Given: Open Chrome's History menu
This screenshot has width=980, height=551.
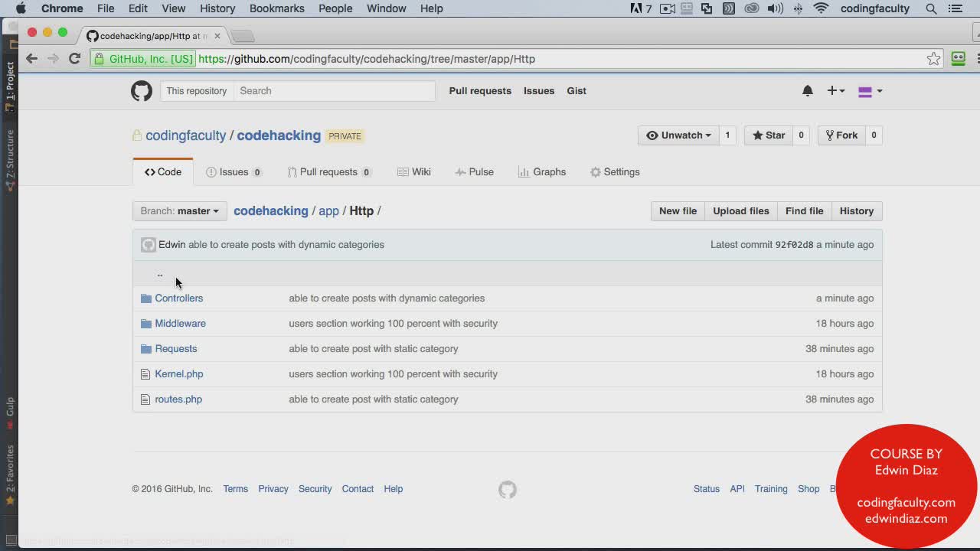Looking at the screenshot, I should pyautogui.click(x=217, y=8).
